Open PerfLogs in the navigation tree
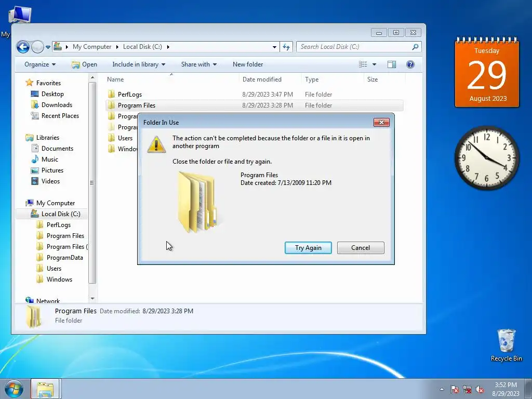 (58, 224)
